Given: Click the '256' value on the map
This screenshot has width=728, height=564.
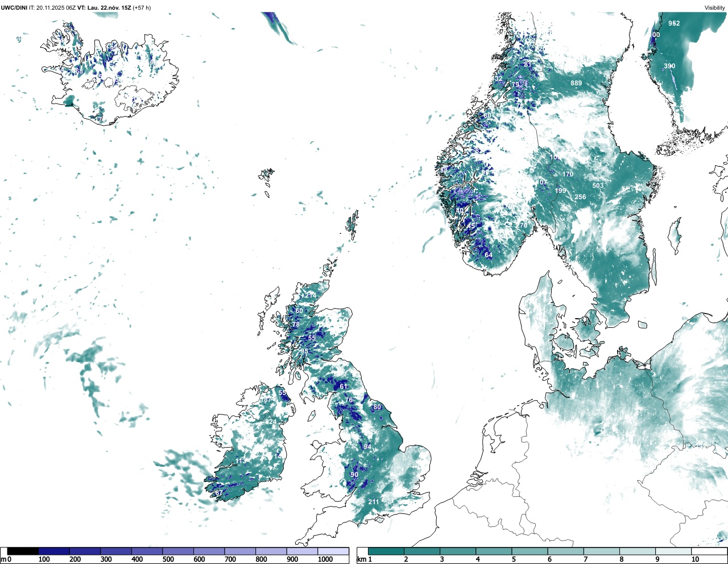Looking at the screenshot, I should pyautogui.click(x=580, y=197).
